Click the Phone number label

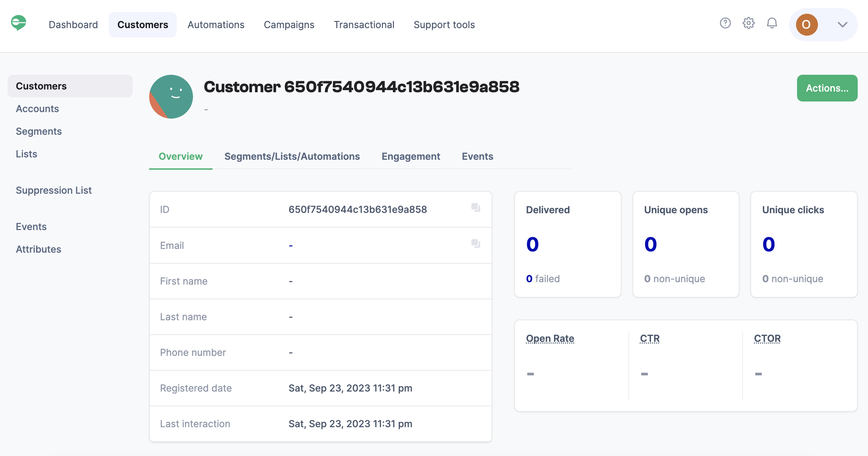193,352
